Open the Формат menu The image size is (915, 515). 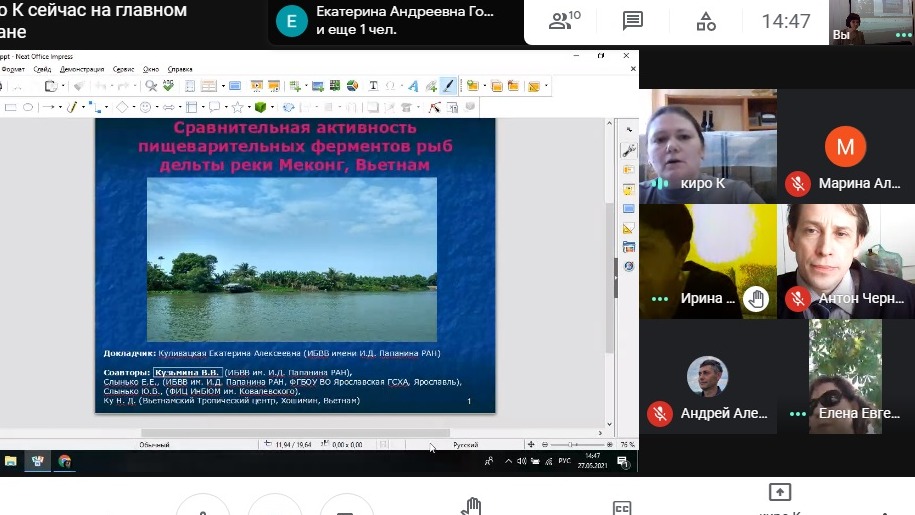[13, 69]
